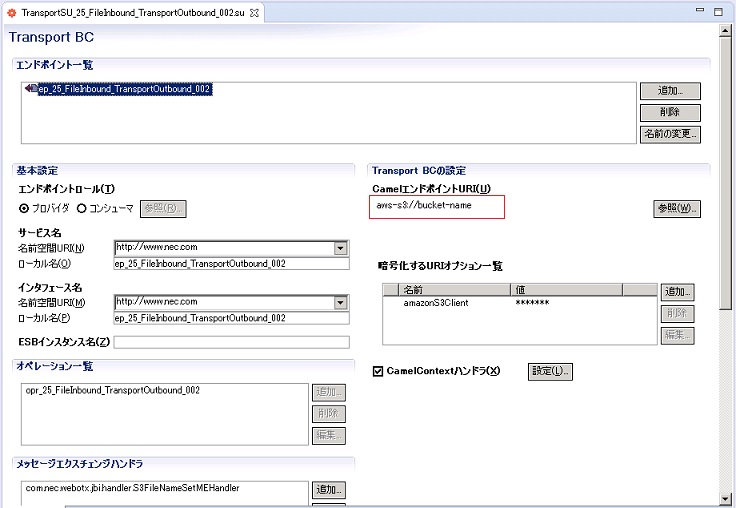Select the TransportSU_25_FileInbound_TransportOutbound_002.su tab
Screen dimensions: 736x508
[x=130, y=12]
